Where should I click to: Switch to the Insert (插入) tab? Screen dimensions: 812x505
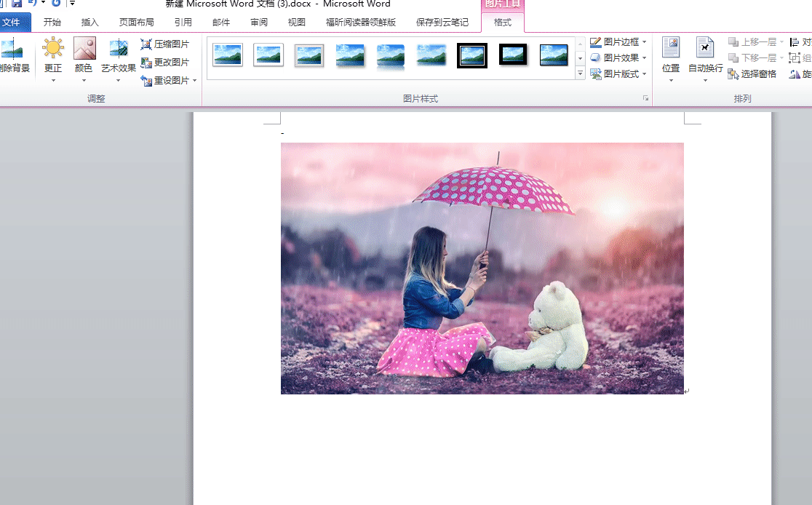(90, 23)
